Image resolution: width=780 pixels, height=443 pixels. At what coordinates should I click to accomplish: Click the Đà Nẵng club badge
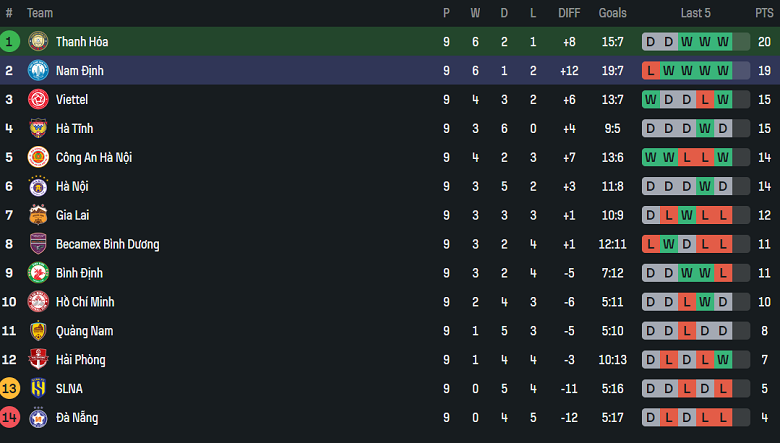click(38, 417)
